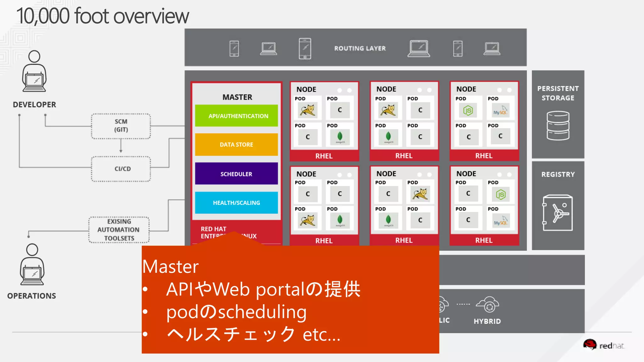This screenshot has width=644, height=362.
Task: Click the Master heading in orange callout
Action: point(170,266)
